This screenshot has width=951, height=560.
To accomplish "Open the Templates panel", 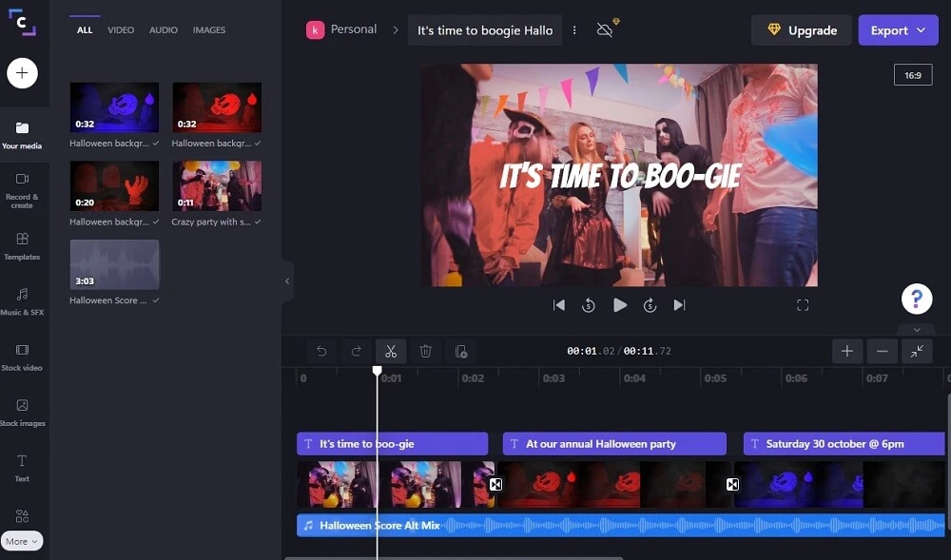I will point(23,242).
